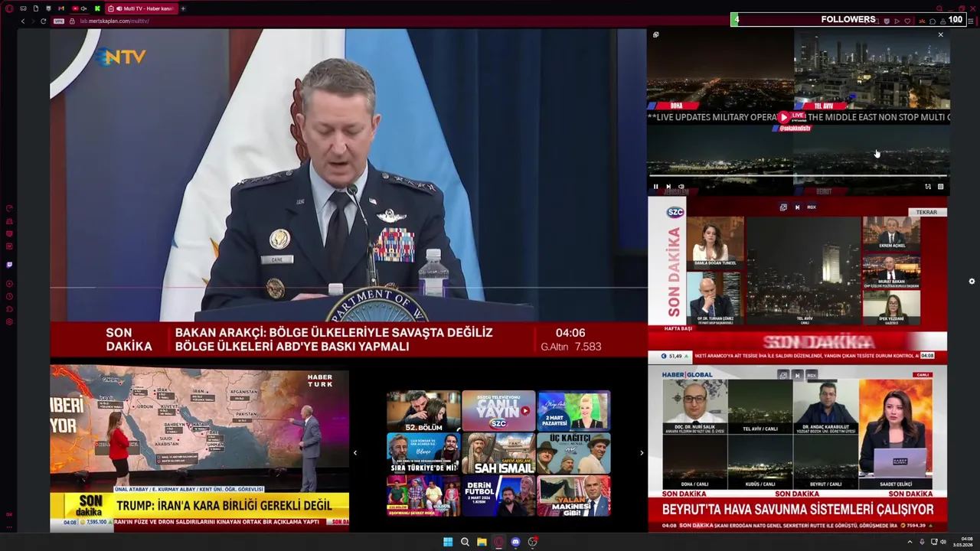The image size is (980, 551).
Task: Pop out the live cams video player
Action: click(655, 34)
